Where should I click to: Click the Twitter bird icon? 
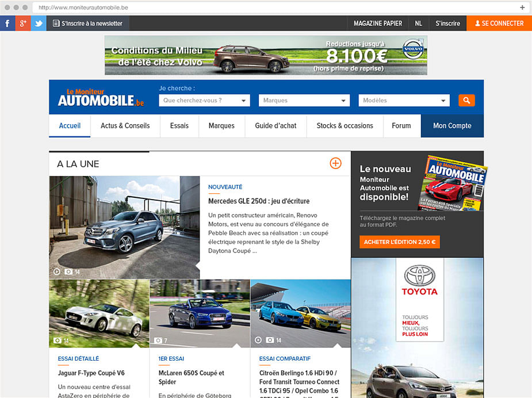point(39,24)
